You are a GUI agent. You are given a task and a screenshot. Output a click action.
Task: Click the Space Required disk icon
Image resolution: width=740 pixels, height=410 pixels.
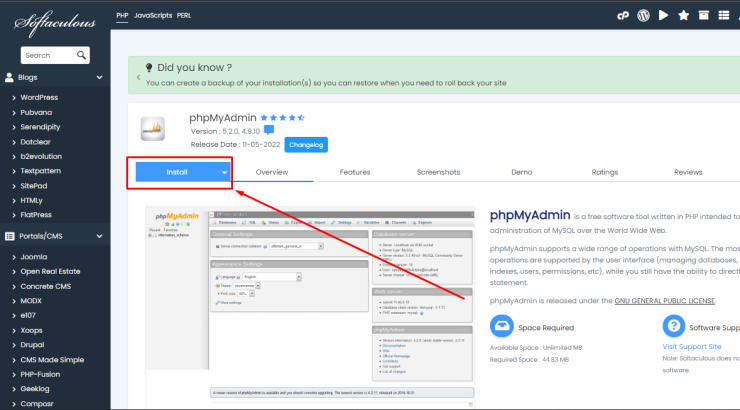coord(502,326)
